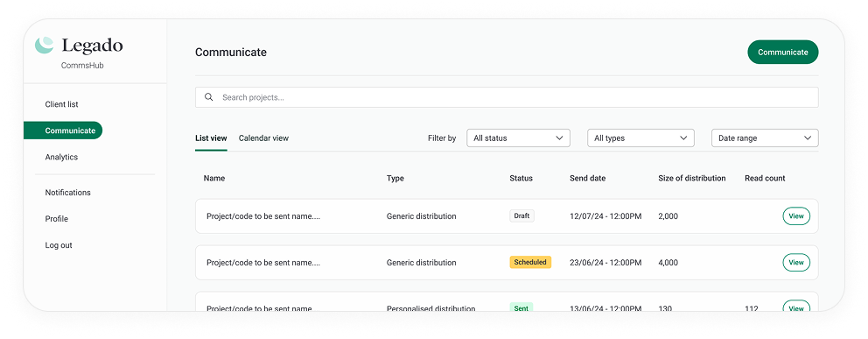Click the Scheduled status badge
The height and width of the screenshot is (339, 868).
pos(530,262)
